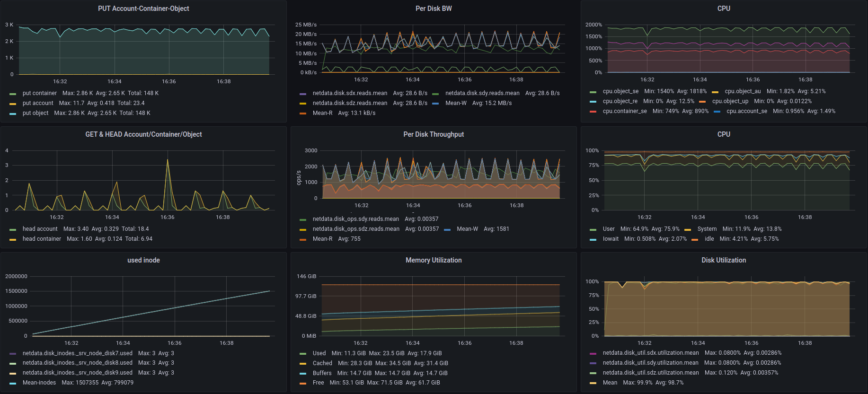
Task: Click the netdata.disk_util.sdz.utilization.mean legend label
Action: pyautogui.click(x=650, y=373)
